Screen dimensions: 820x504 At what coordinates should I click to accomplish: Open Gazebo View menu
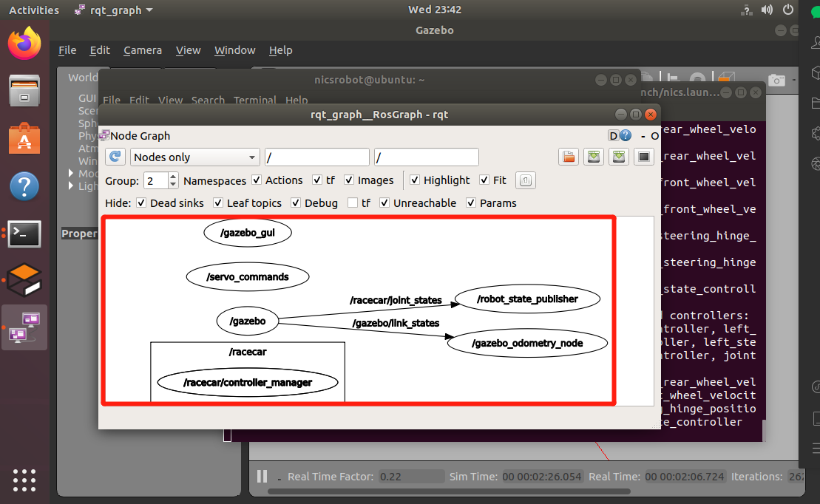(x=188, y=50)
